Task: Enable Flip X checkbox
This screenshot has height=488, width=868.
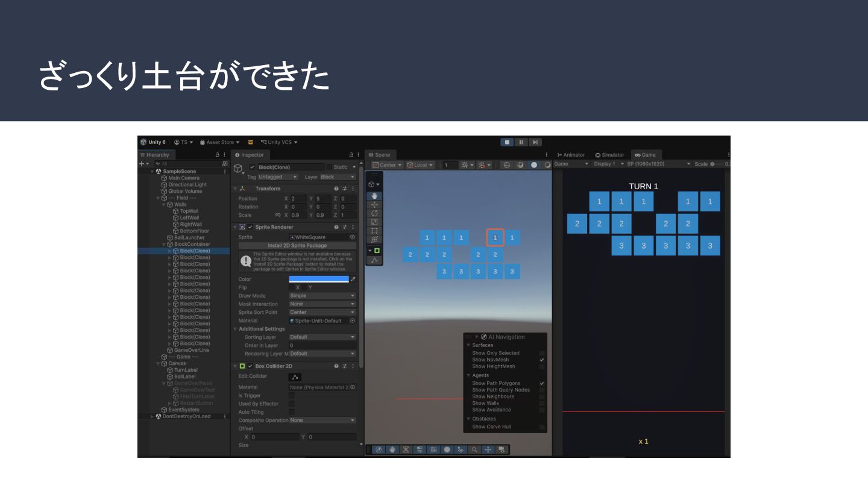Action: click(x=292, y=287)
